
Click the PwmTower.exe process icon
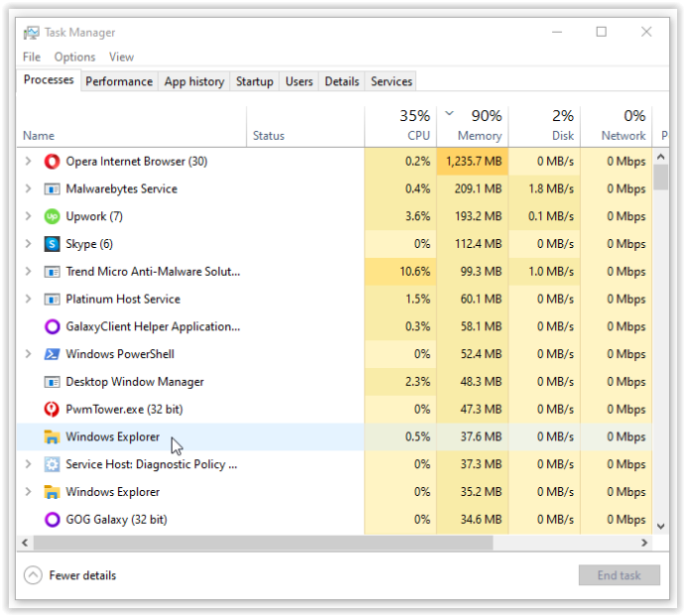[x=52, y=410]
